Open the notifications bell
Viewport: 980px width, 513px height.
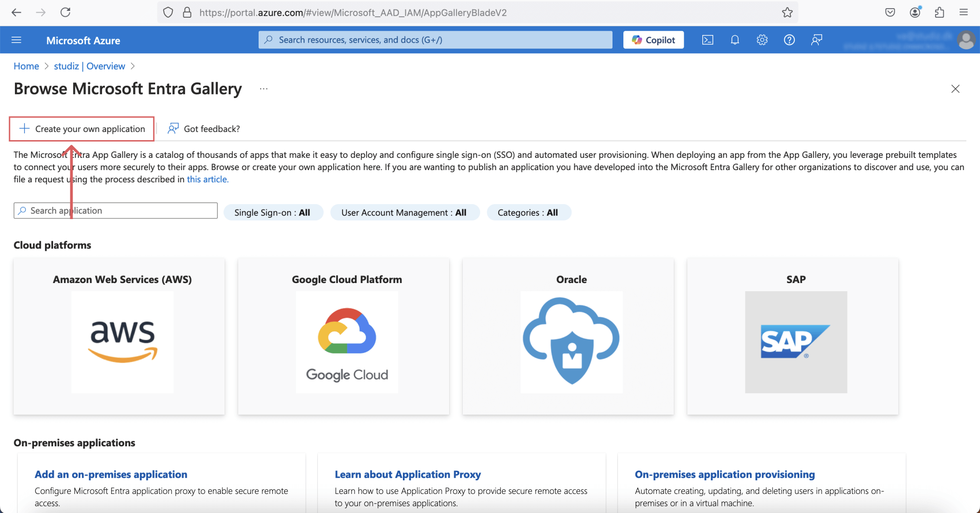click(735, 40)
